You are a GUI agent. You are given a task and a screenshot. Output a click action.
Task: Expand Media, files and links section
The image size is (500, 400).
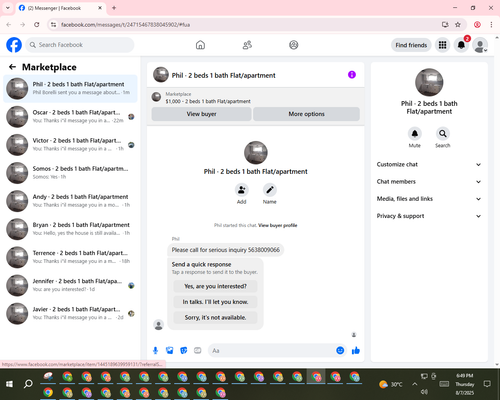[429, 199]
